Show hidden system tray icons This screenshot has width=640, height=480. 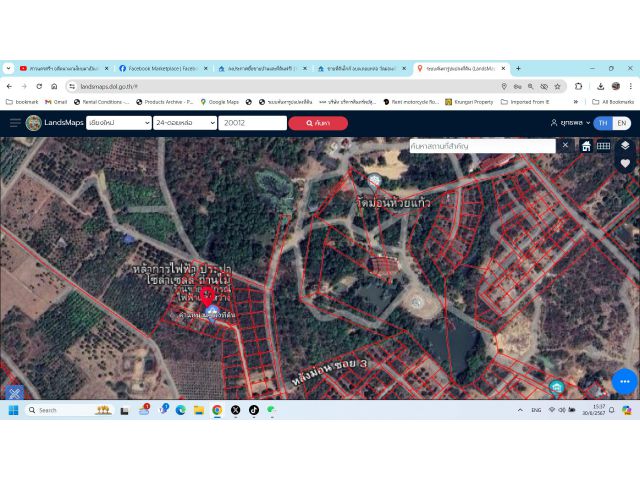coord(520,410)
